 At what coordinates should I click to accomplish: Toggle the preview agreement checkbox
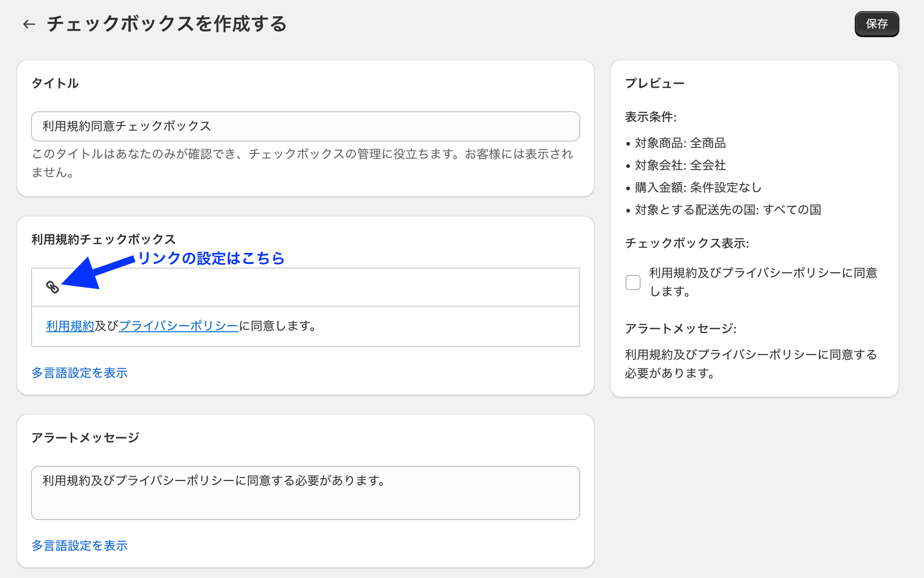[633, 282]
